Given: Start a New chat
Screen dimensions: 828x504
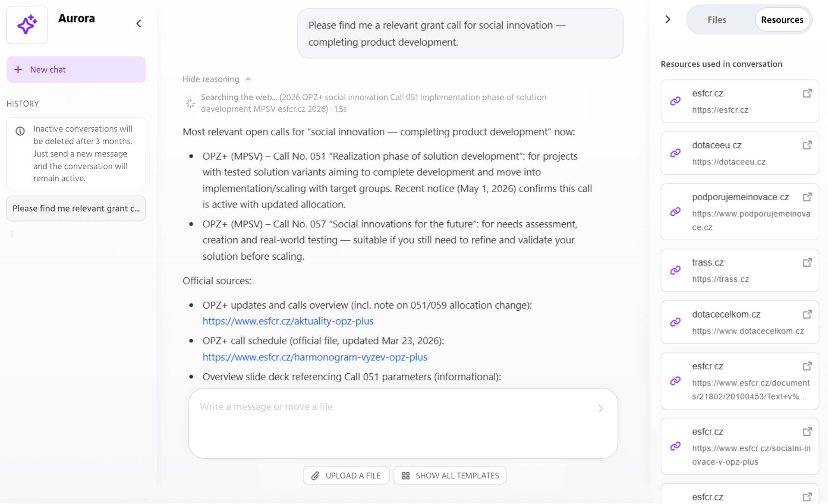Looking at the screenshot, I should [76, 69].
